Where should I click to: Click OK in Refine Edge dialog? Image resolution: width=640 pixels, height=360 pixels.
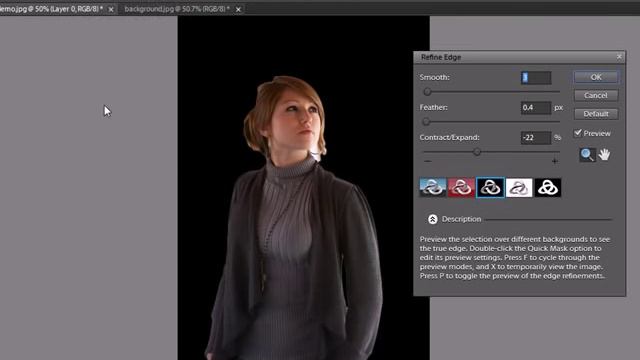pyautogui.click(x=596, y=77)
